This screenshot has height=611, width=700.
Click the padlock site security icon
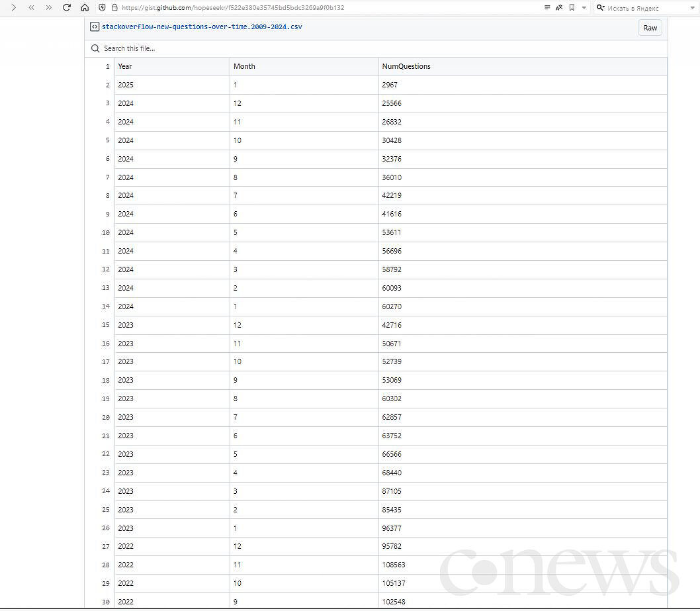pos(114,8)
